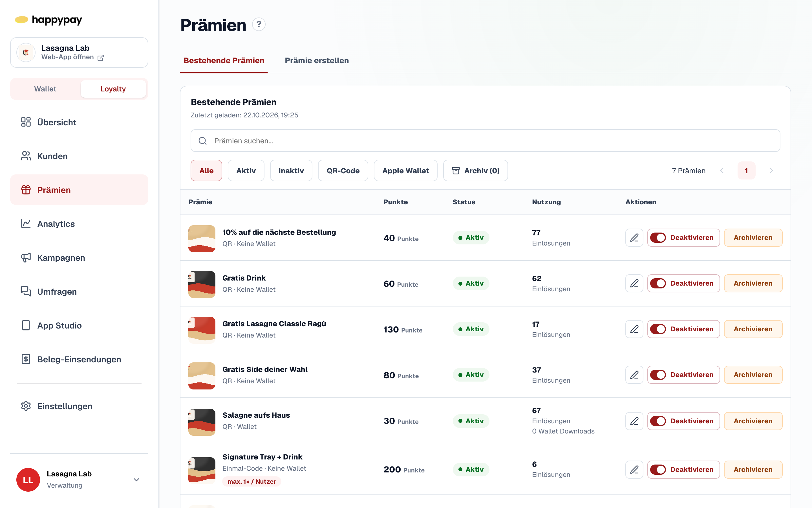The height and width of the screenshot is (508, 812).
Task: Archive the Gratis Drink reward
Action: point(753,283)
